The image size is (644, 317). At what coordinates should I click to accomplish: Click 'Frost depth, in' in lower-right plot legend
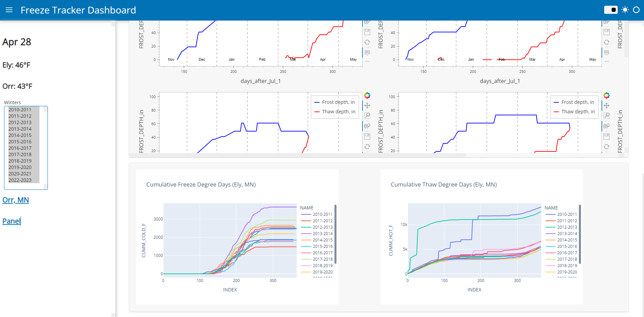574,102
